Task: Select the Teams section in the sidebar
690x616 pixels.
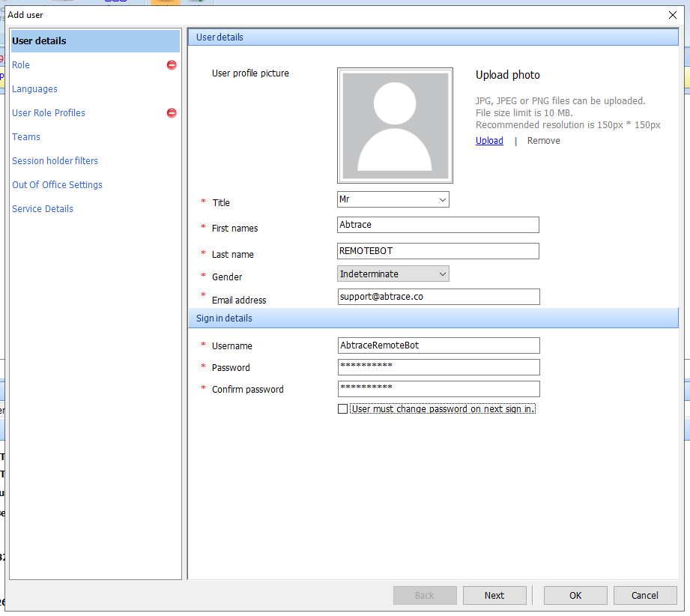Action: [x=25, y=136]
